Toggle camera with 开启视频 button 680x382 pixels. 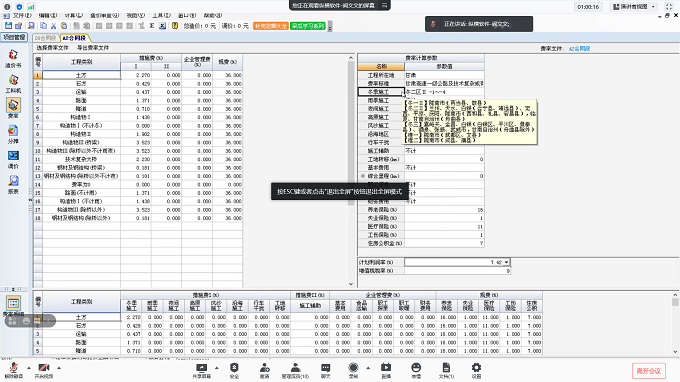pyautogui.click(x=44, y=370)
